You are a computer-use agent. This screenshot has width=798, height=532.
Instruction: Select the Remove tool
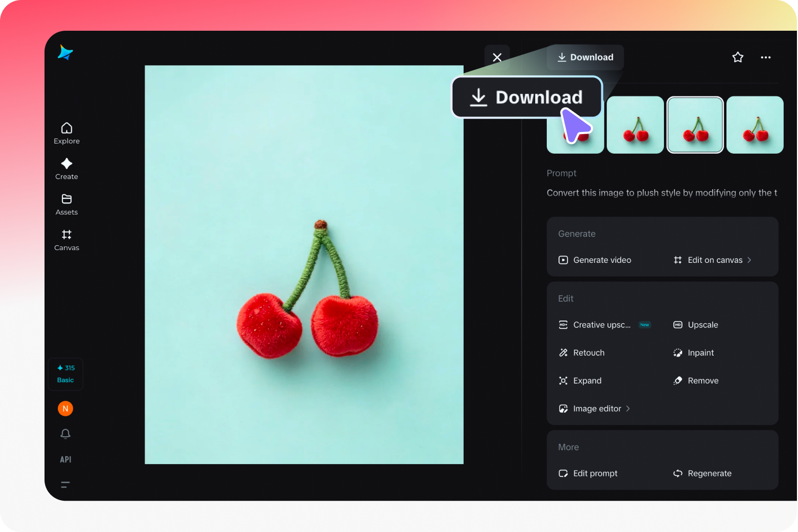703,380
